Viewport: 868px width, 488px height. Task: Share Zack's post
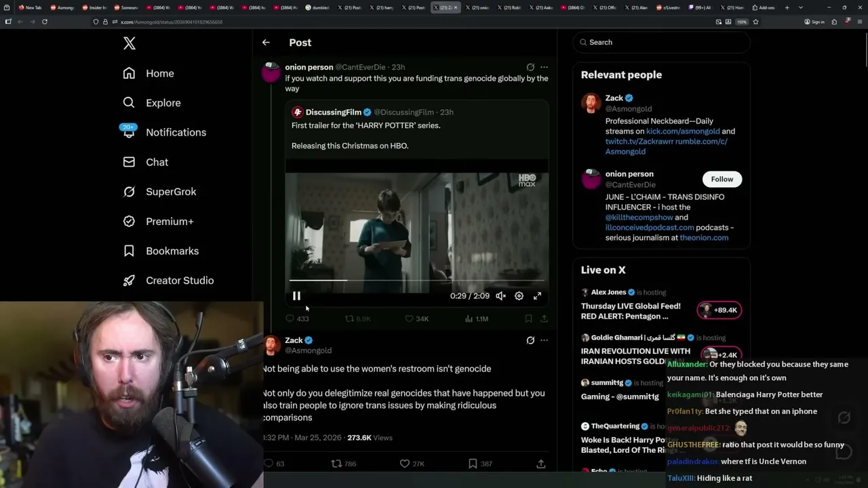540,464
